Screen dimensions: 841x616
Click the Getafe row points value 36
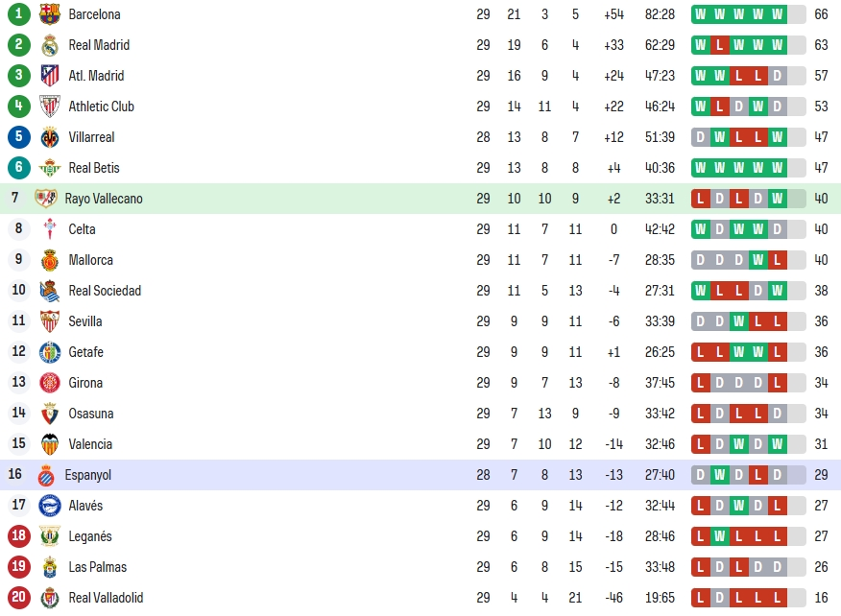821,352
